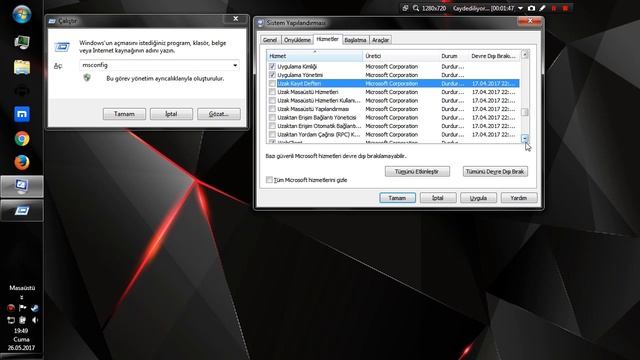
Task: Click İptal in Sistem Yapılandırması
Action: pyautogui.click(x=438, y=198)
